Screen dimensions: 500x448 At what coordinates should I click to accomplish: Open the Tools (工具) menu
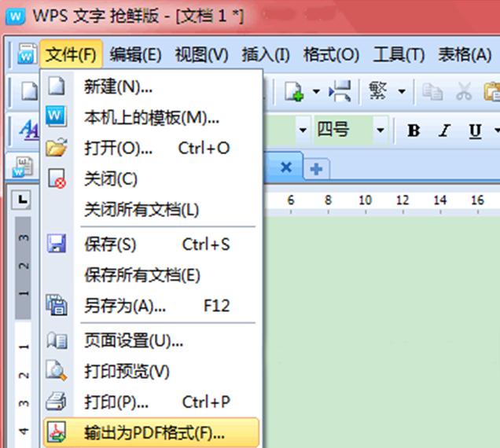(x=399, y=54)
